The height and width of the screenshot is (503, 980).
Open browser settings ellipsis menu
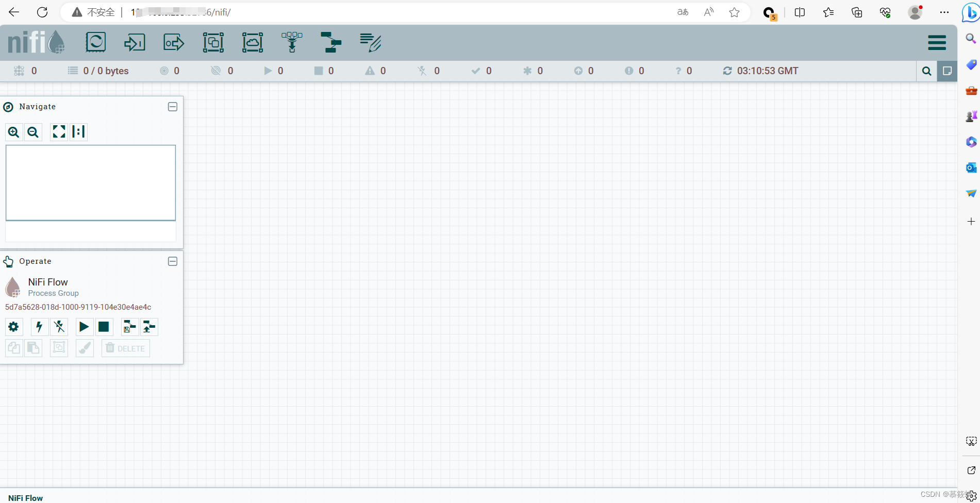[x=944, y=12]
